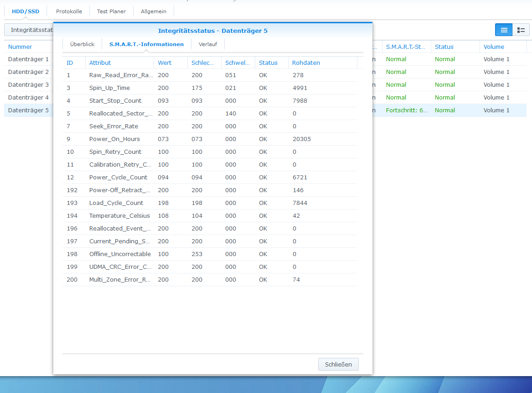Image resolution: width=532 pixels, height=393 pixels.
Task: Switch to list view icon
Action: (x=504, y=30)
